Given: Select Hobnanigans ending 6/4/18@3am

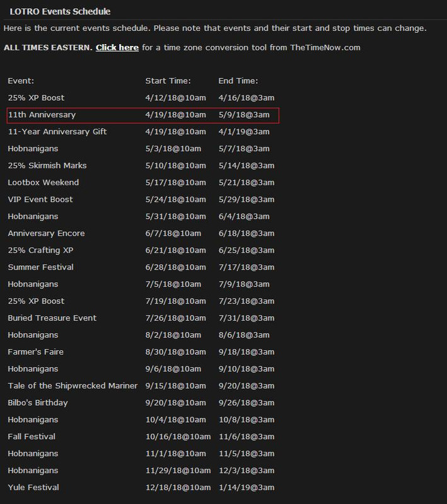Looking at the screenshot, I should [x=33, y=217].
